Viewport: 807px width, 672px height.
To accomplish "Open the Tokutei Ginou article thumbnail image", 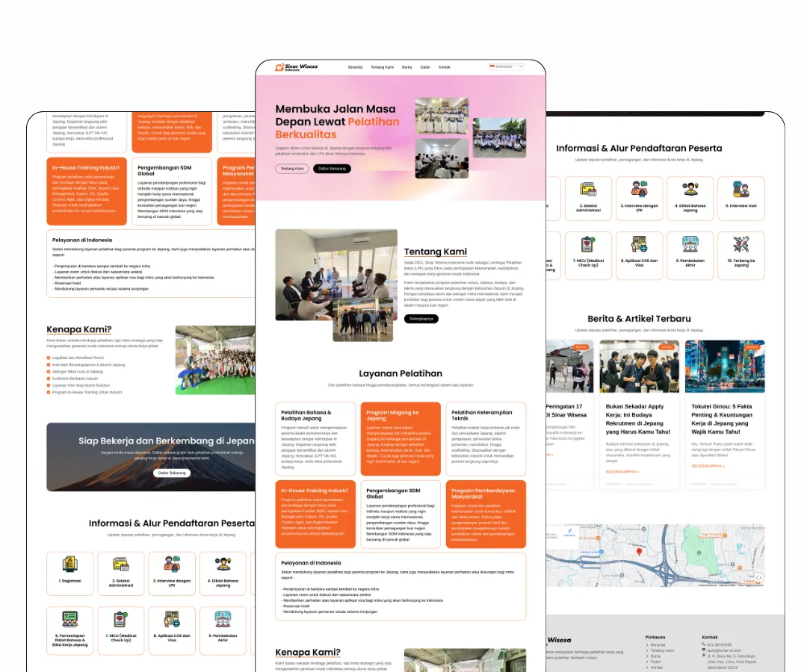I will (724, 367).
